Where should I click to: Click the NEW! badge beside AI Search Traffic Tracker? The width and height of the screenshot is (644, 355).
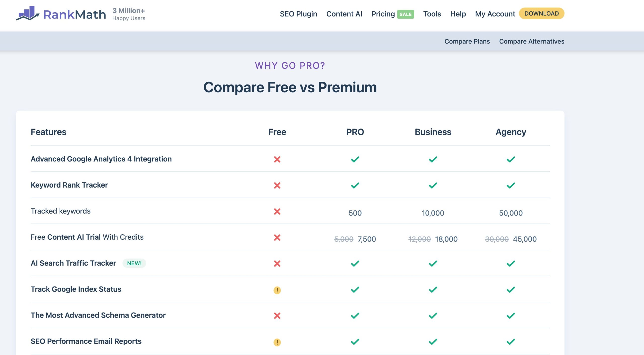(134, 263)
